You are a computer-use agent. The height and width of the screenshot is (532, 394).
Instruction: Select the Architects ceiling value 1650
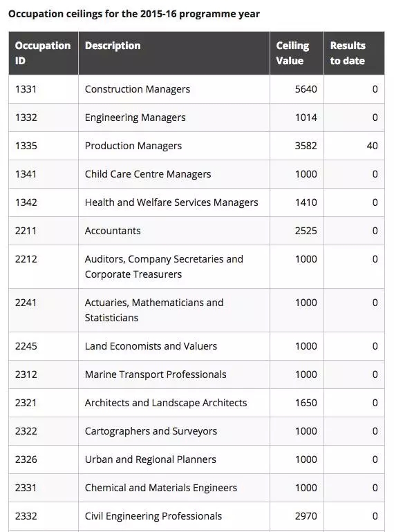click(306, 403)
